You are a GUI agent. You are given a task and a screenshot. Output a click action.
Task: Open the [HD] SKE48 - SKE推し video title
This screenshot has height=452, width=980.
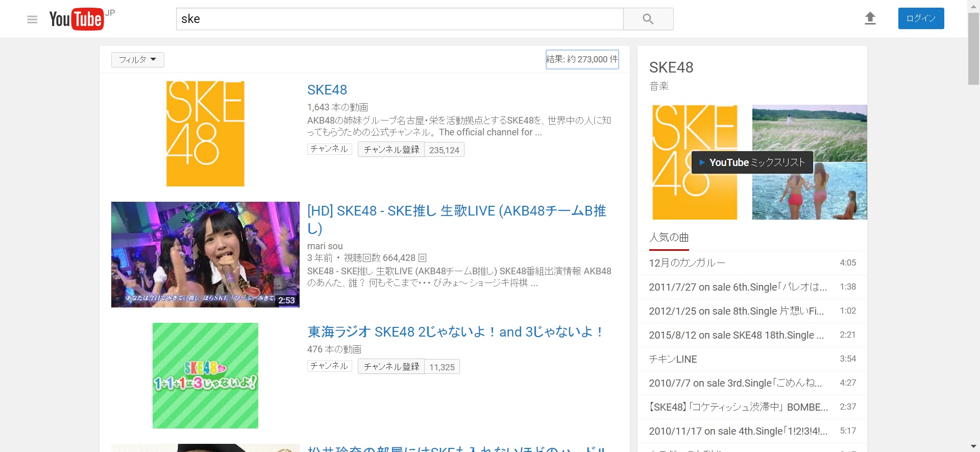[457, 220]
